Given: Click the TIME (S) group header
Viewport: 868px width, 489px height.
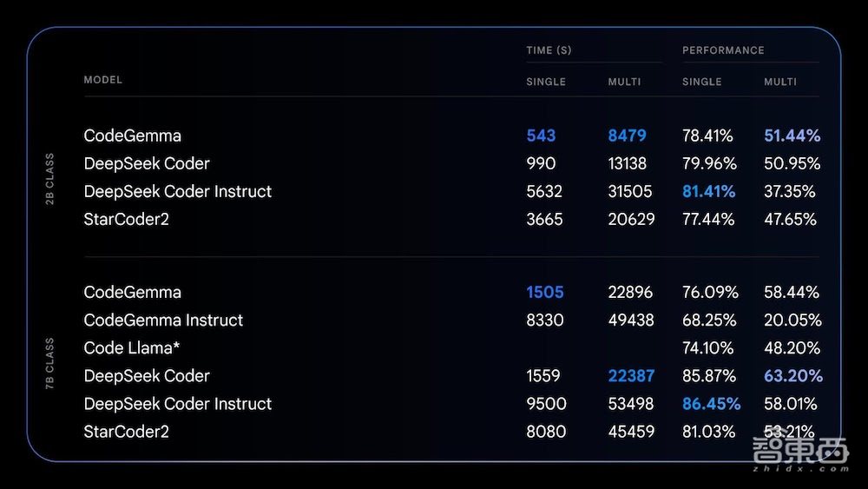Looking at the screenshot, I should (x=549, y=50).
